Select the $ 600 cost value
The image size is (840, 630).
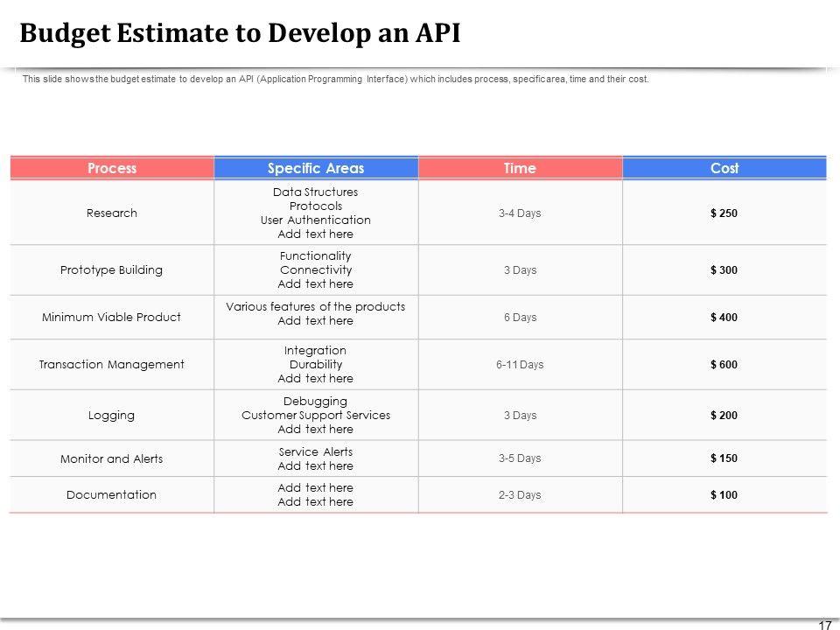pyautogui.click(x=724, y=365)
